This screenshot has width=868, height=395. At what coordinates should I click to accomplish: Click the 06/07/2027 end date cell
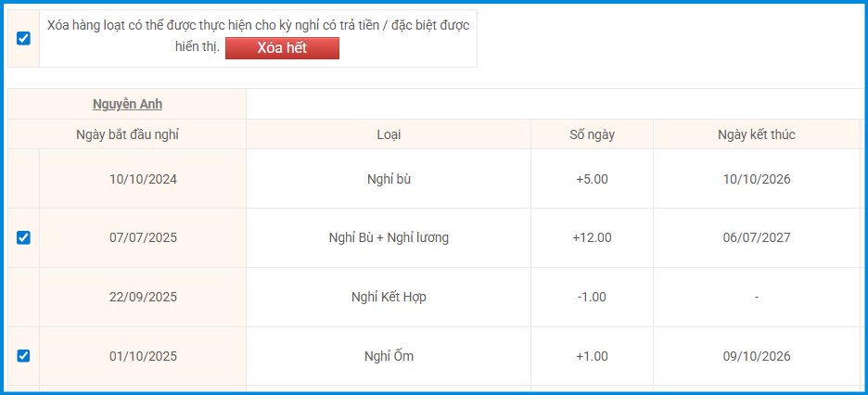pos(756,237)
